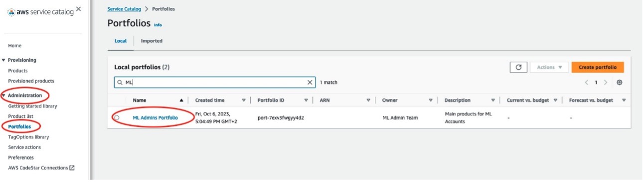
Task: Open the Info link beside Portfolios
Action: (158, 25)
